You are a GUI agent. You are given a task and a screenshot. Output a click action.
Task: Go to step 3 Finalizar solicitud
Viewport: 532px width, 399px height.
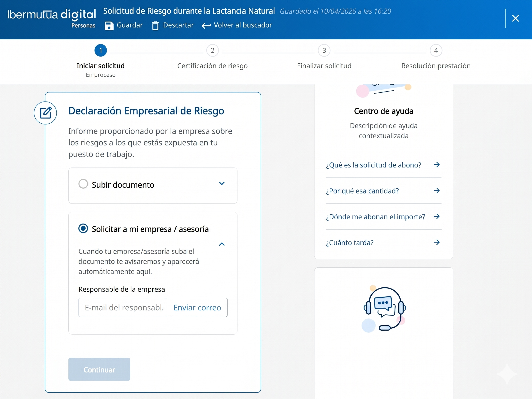click(324, 51)
